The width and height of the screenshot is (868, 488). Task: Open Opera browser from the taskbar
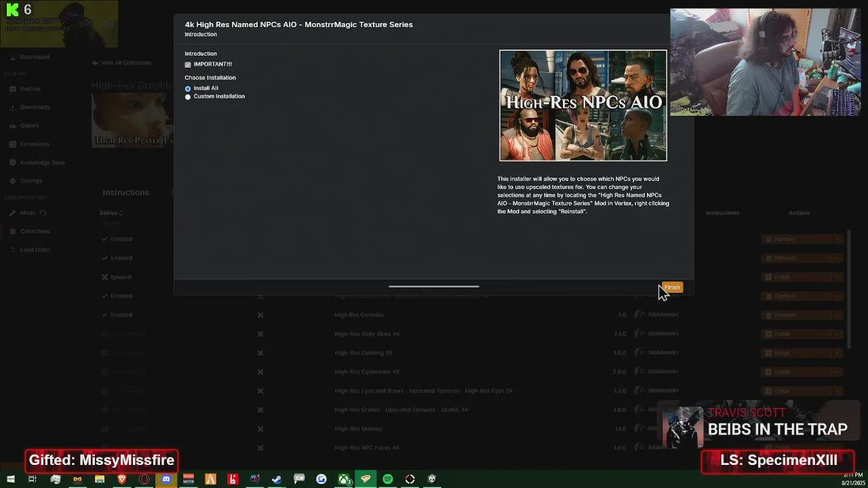144,479
